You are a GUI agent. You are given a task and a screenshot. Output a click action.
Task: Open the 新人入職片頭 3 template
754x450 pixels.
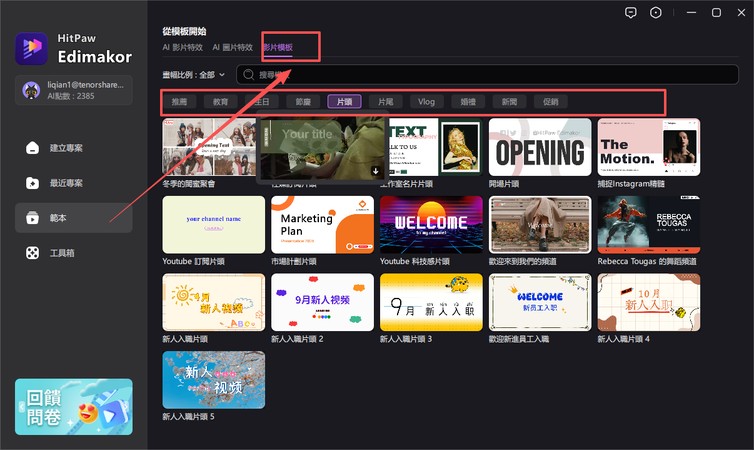(431, 302)
